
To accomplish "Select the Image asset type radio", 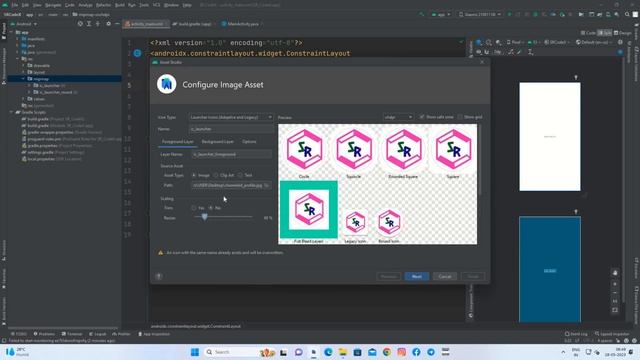I will click(194, 175).
